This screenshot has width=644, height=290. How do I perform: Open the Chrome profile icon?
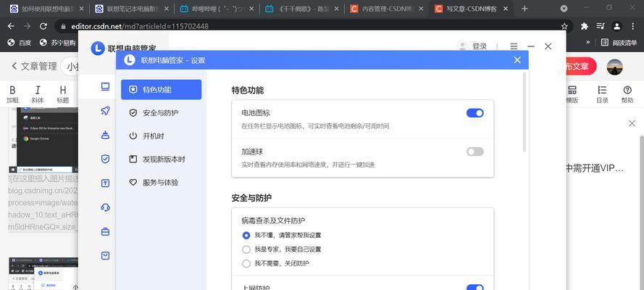617,26
